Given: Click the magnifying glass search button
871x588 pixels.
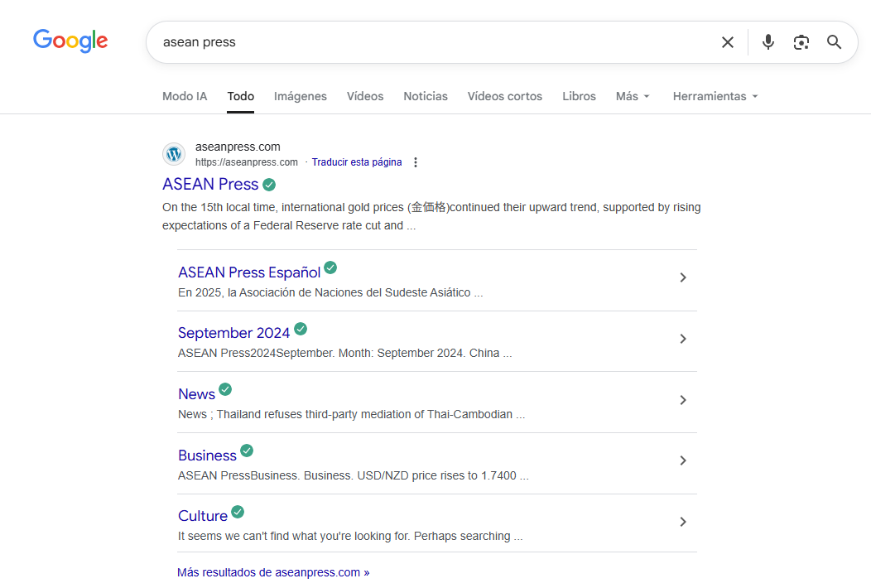Looking at the screenshot, I should click(x=834, y=42).
